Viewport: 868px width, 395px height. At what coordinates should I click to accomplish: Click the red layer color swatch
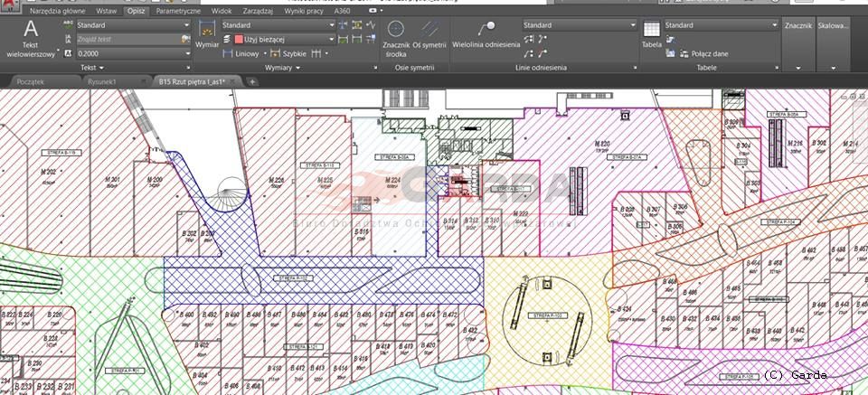pyautogui.click(x=239, y=39)
